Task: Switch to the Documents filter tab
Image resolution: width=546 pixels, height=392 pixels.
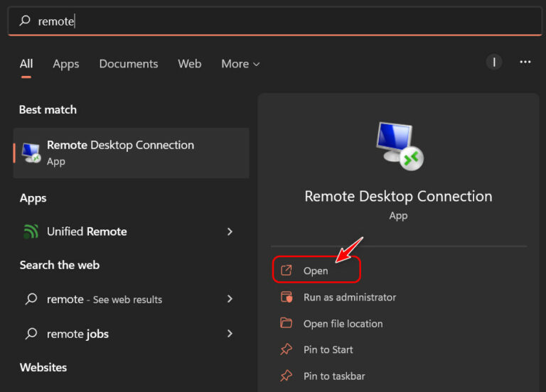Action: tap(129, 64)
